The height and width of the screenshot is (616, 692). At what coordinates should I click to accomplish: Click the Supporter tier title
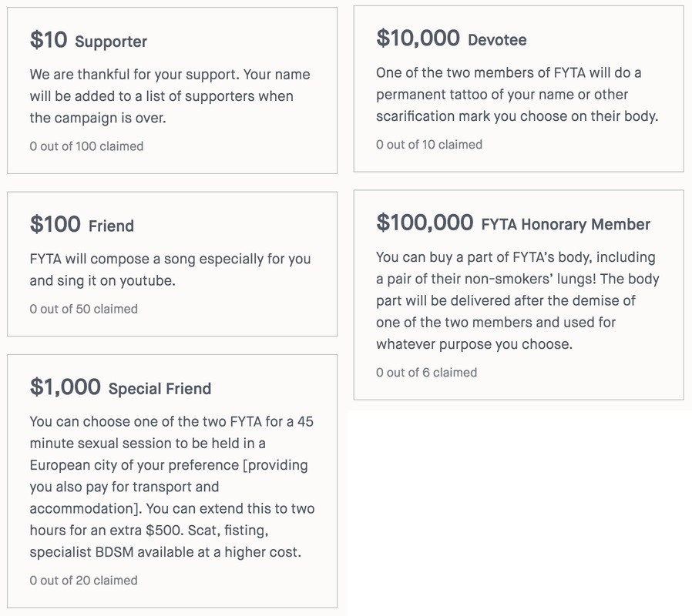[x=111, y=42]
